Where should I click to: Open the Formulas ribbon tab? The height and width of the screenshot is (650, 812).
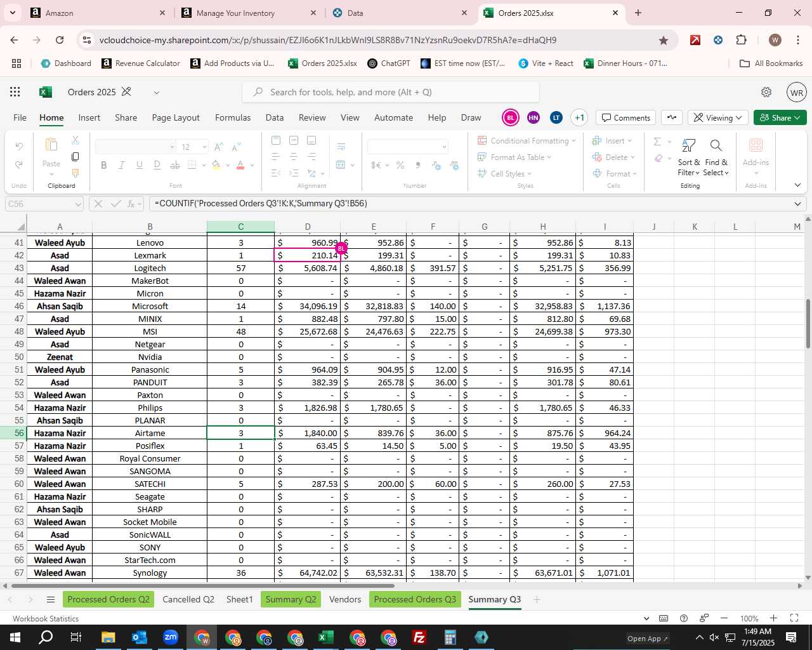233,117
